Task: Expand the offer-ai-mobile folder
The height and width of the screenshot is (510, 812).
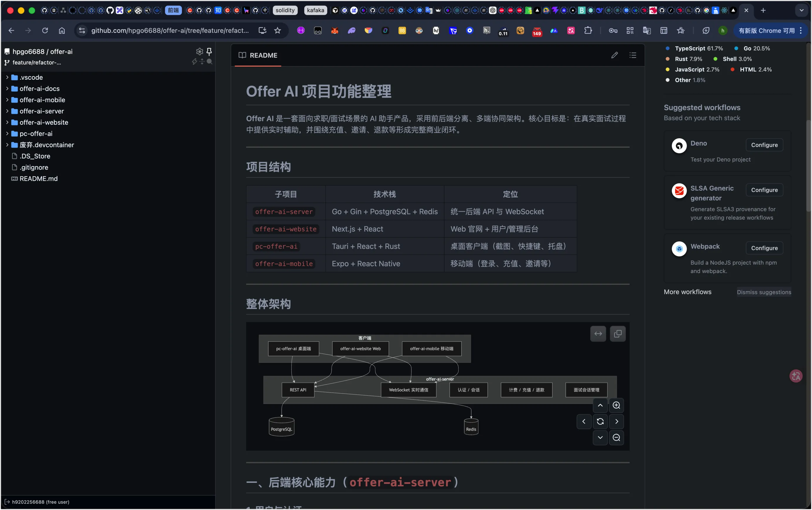Action: [x=7, y=100]
